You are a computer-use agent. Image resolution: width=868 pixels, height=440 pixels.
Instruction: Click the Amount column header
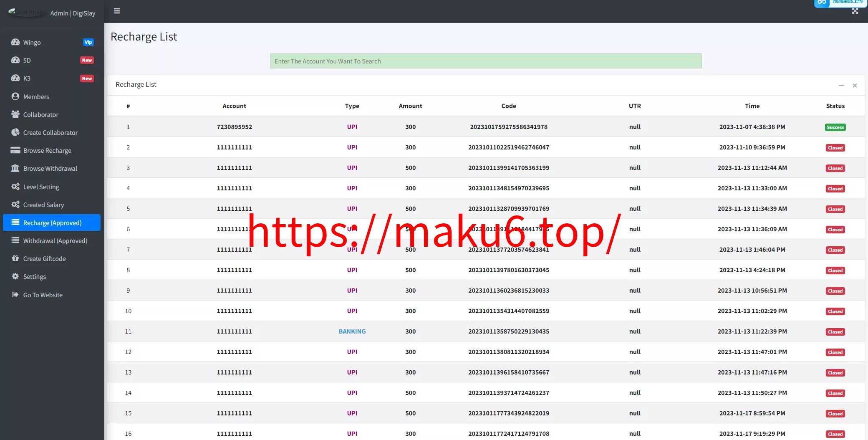410,106
